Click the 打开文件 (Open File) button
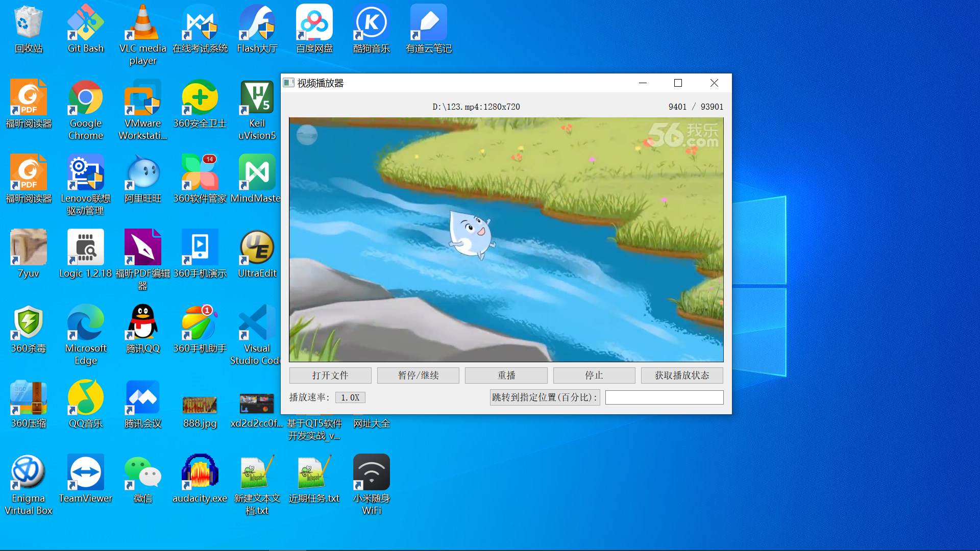 pos(330,375)
